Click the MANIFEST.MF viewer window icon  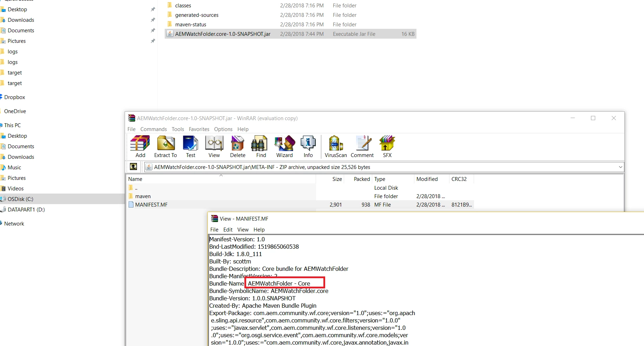[214, 218]
